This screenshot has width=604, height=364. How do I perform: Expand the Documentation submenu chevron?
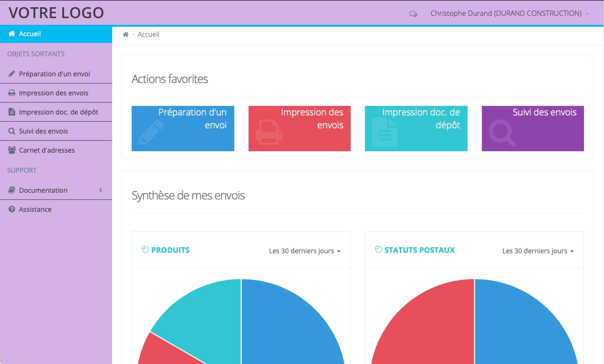(101, 190)
